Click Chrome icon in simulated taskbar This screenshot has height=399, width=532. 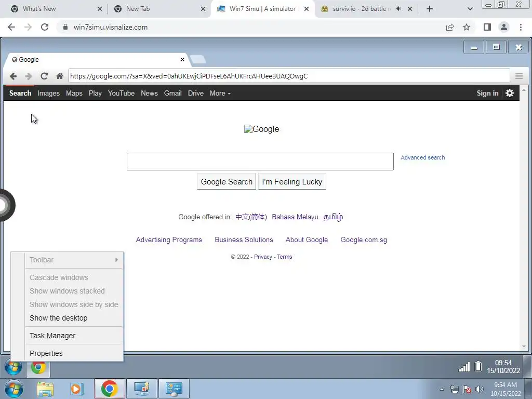[38, 367]
